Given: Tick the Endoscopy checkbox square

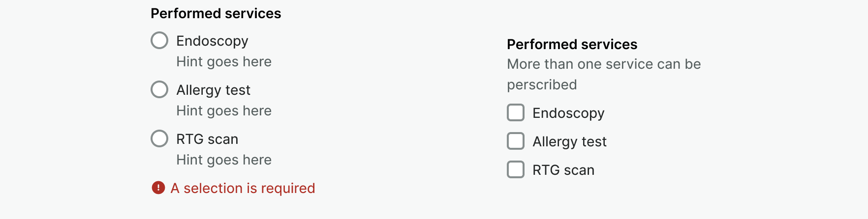Looking at the screenshot, I should point(516,112).
